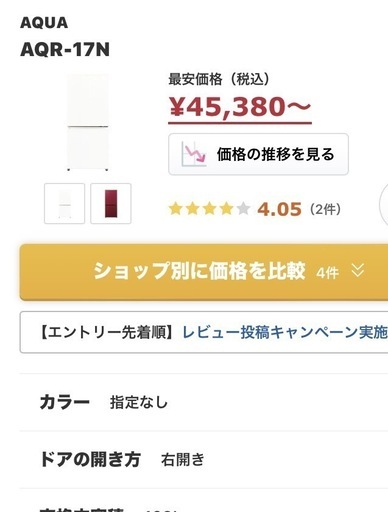Select the white refrigerator thumbnail
This screenshot has height=512, width=388.
coord(64,203)
